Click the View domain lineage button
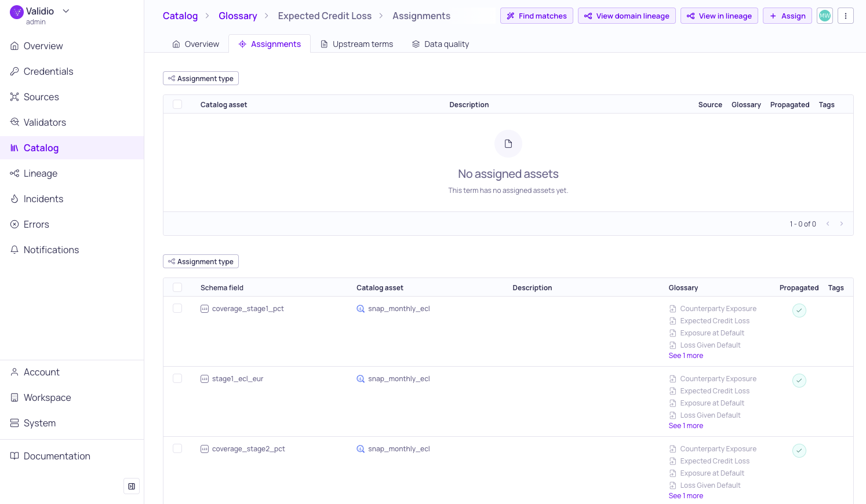Screen dimensions: 866x504 (627, 16)
